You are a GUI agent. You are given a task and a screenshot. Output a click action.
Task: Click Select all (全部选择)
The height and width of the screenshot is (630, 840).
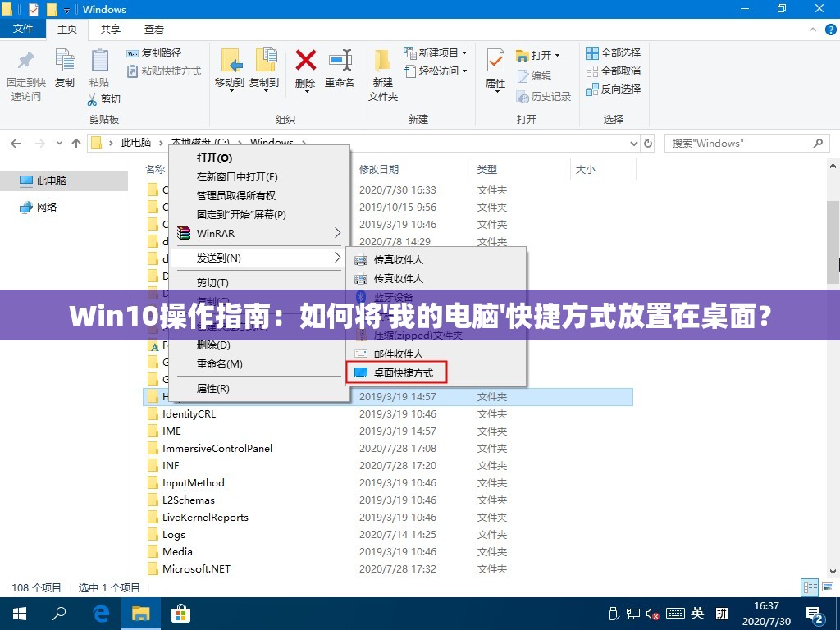point(614,53)
